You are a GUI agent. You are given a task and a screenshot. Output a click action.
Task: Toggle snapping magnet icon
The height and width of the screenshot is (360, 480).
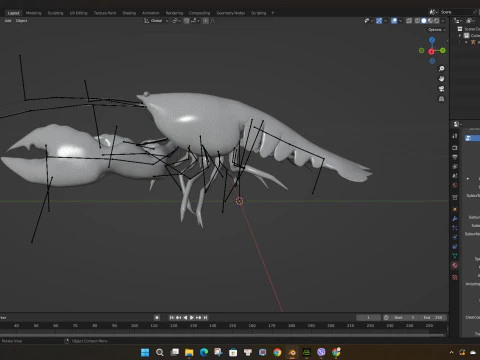coord(186,21)
